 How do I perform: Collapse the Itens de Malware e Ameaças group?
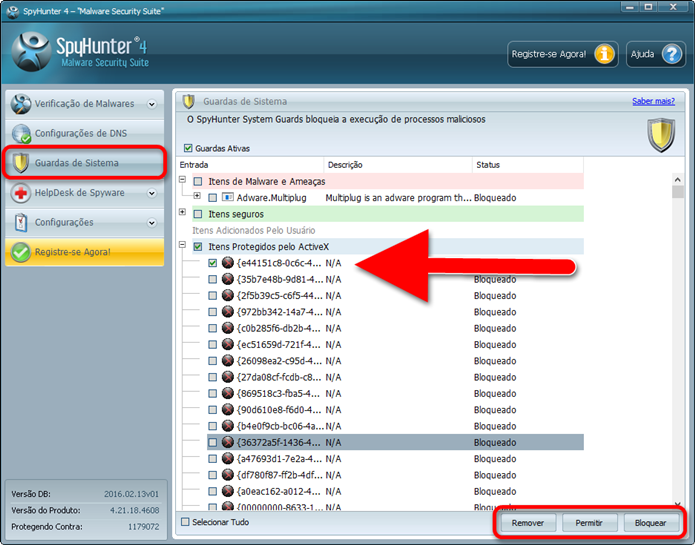(183, 181)
